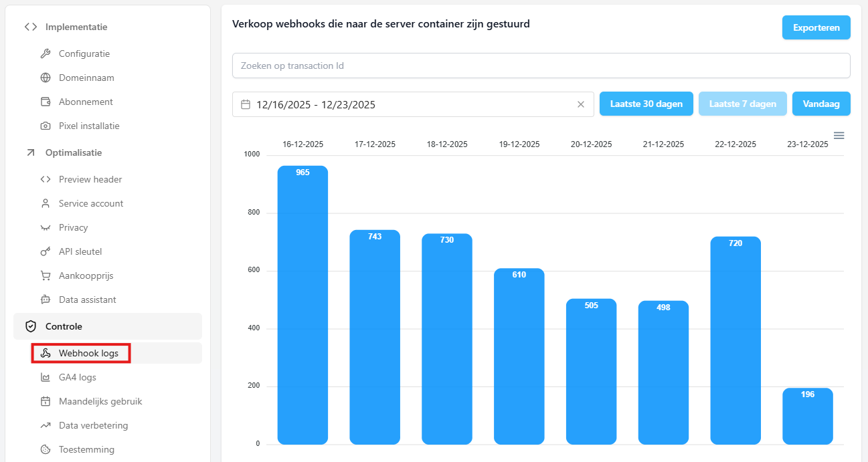Click the camera icon for Pixel installatie

[x=46, y=126]
